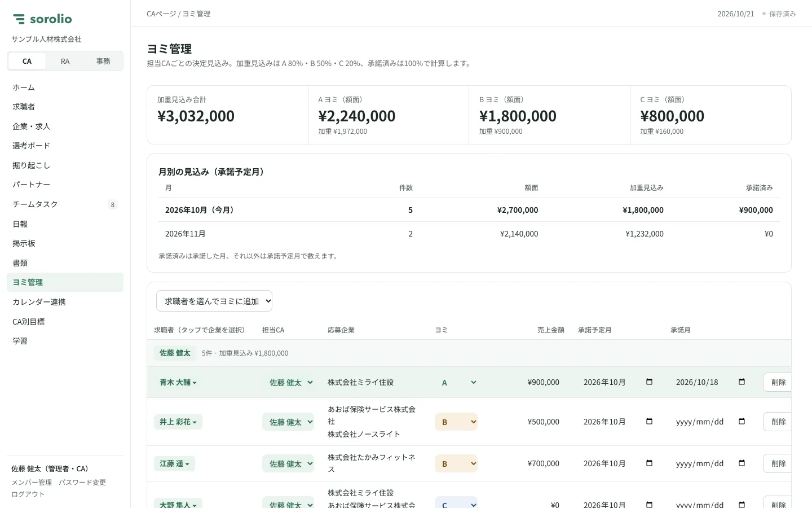Open 承諾予定月 calendar icon in 井上 彩花 row
The height and width of the screenshot is (508, 812).
649,422
